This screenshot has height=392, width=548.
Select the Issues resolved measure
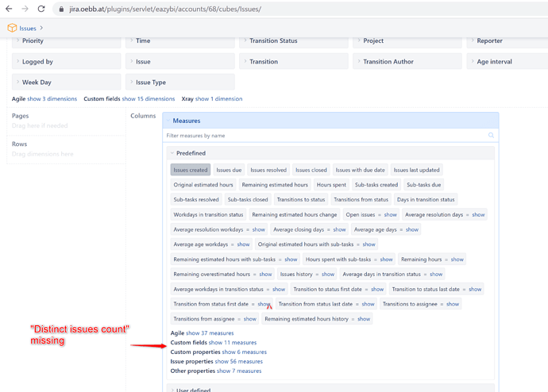tap(268, 170)
